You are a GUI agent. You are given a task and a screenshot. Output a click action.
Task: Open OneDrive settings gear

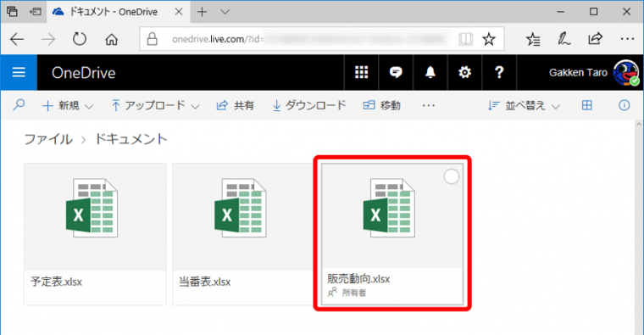pyautogui.click(x=464, y=73)
